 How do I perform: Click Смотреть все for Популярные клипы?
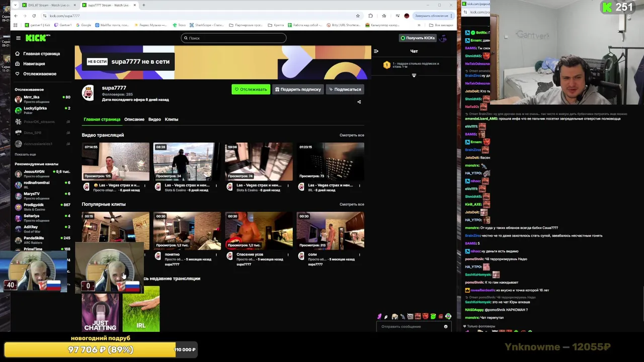(352, 205)
